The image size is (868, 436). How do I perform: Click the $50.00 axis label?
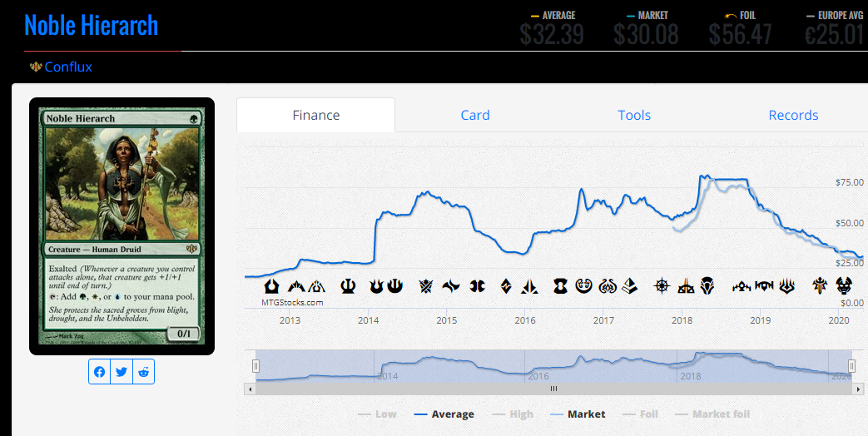coord(849,224)
